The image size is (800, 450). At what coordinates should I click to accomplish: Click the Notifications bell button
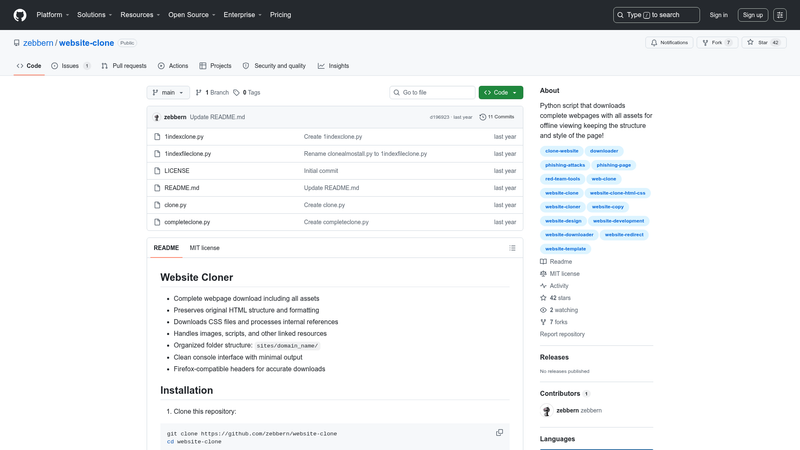669,43
